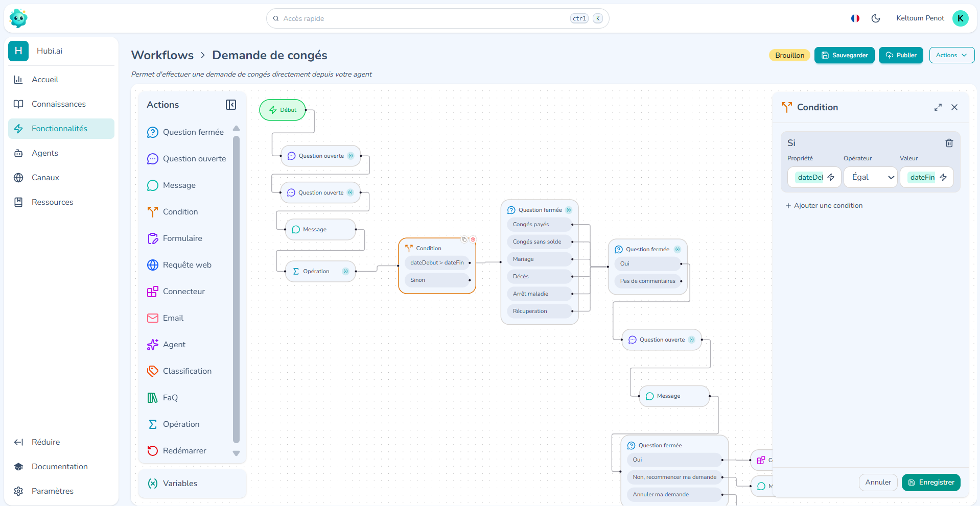980x506 pixels.
Task: Click Annuler ma demande option
Action: (674, 494)
